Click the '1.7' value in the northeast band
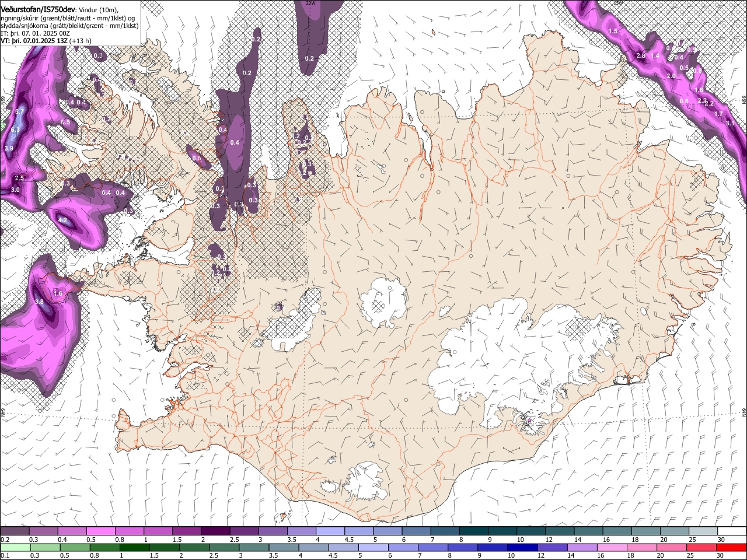The image size is (747, 560). click(718, 114)
